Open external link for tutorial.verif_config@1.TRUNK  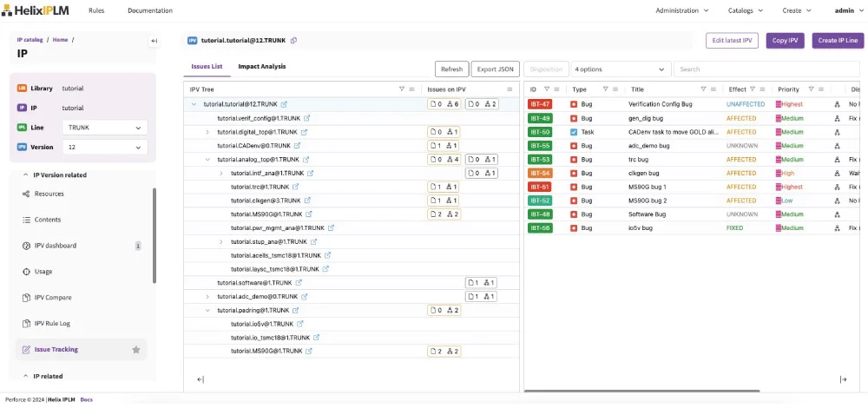pos(306,118)
